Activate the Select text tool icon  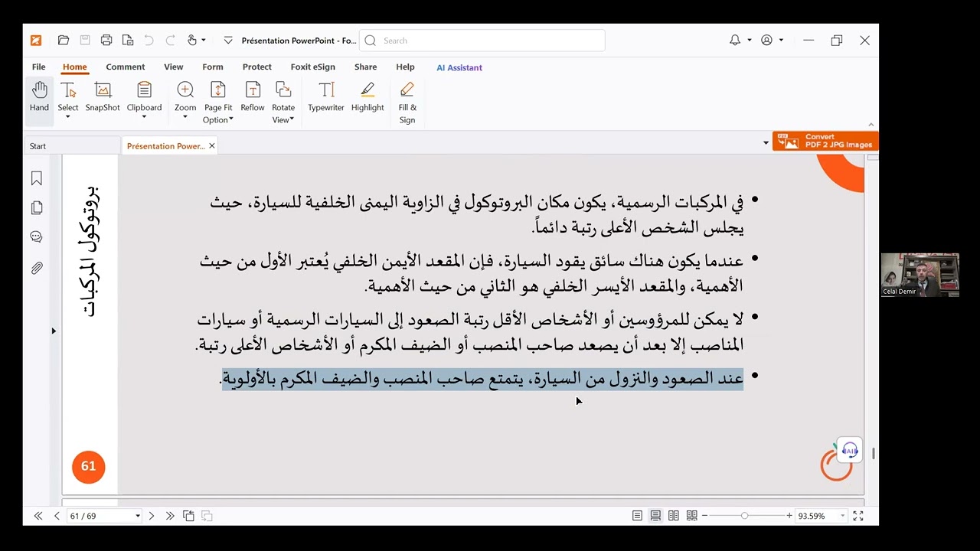[x=68, y=90]
